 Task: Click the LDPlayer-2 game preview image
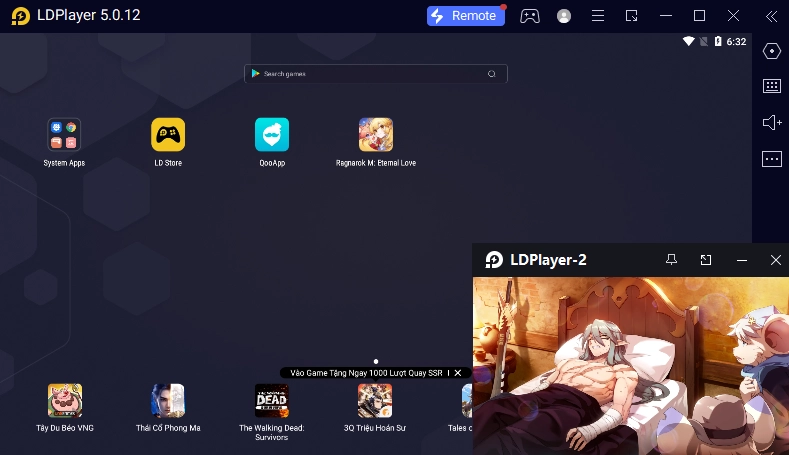tap(630, 366)
